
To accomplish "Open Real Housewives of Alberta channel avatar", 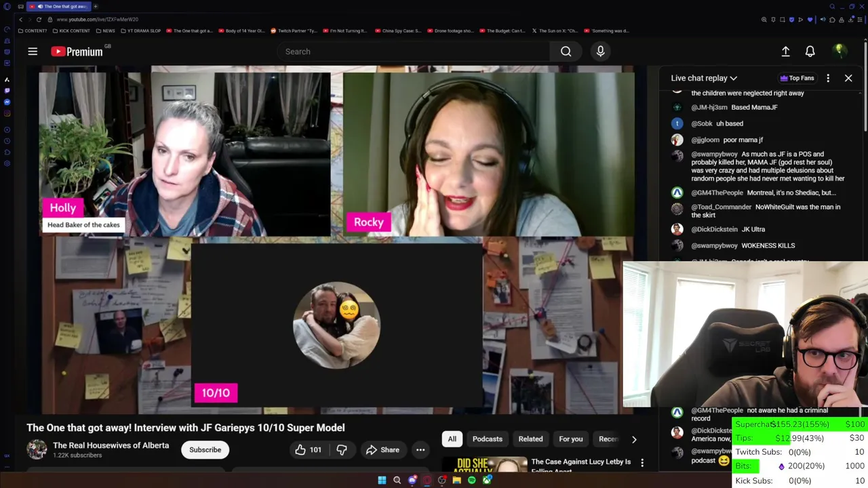I will (x=37, y=449).
